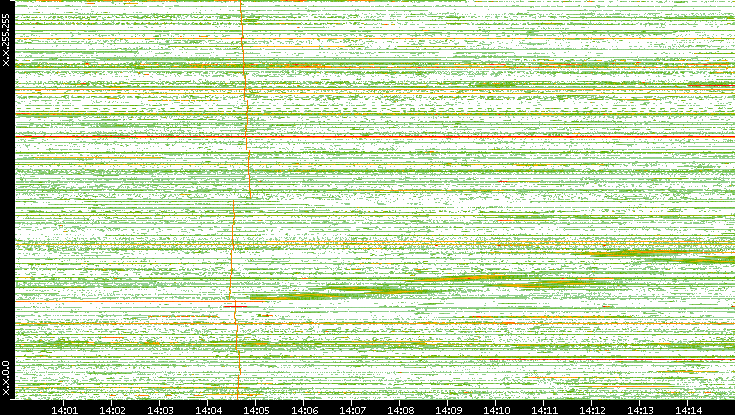
Task: Select the 14:12 time axis label
Action: [592, 410]
